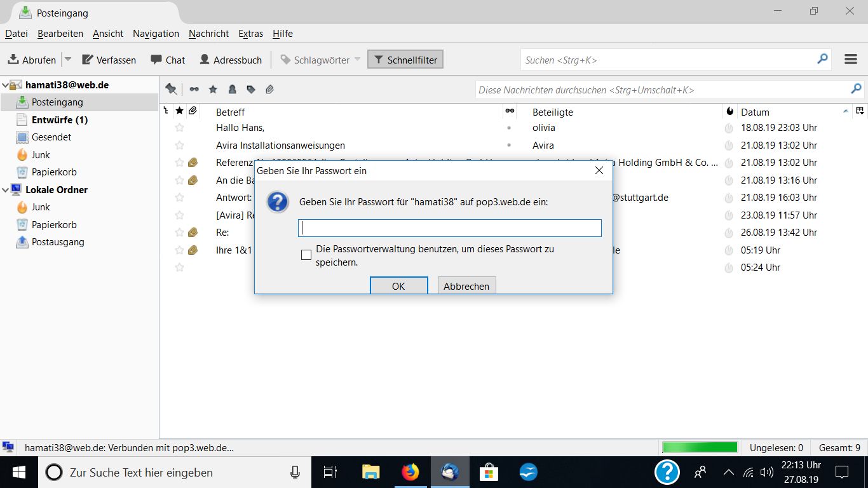
Task: Open the Extras menu
Action: [x=250, y=34]
